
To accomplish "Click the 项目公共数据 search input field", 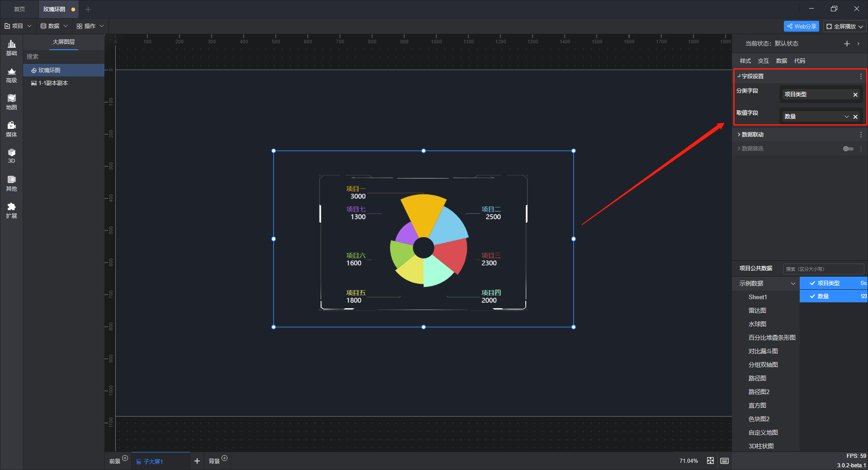I will (823, 269).
